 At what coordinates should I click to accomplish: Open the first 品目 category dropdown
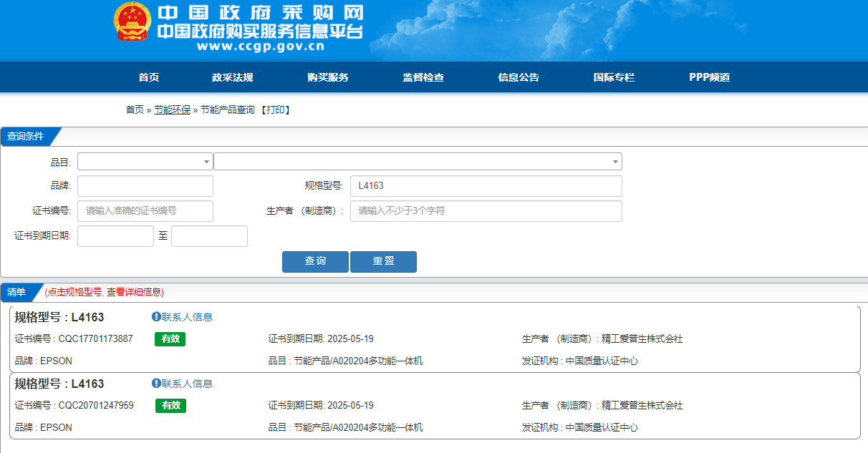pos(145,161)
